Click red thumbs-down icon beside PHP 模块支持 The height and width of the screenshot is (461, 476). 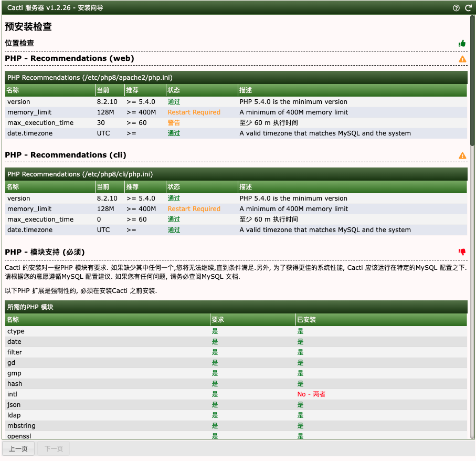(462, 252)
